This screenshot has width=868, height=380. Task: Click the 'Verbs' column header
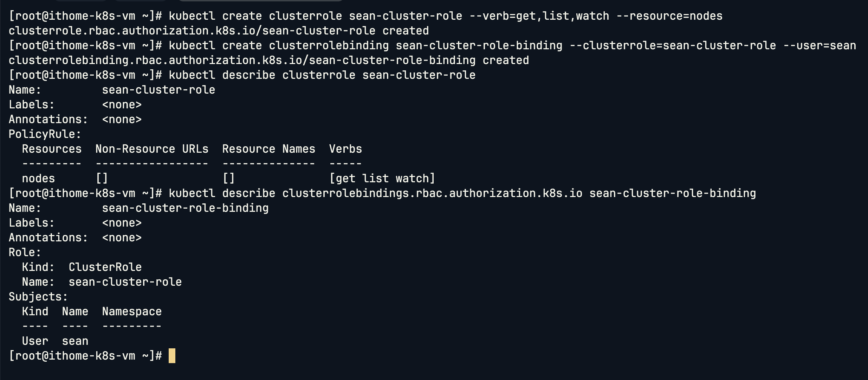click(x=345, y=149)
